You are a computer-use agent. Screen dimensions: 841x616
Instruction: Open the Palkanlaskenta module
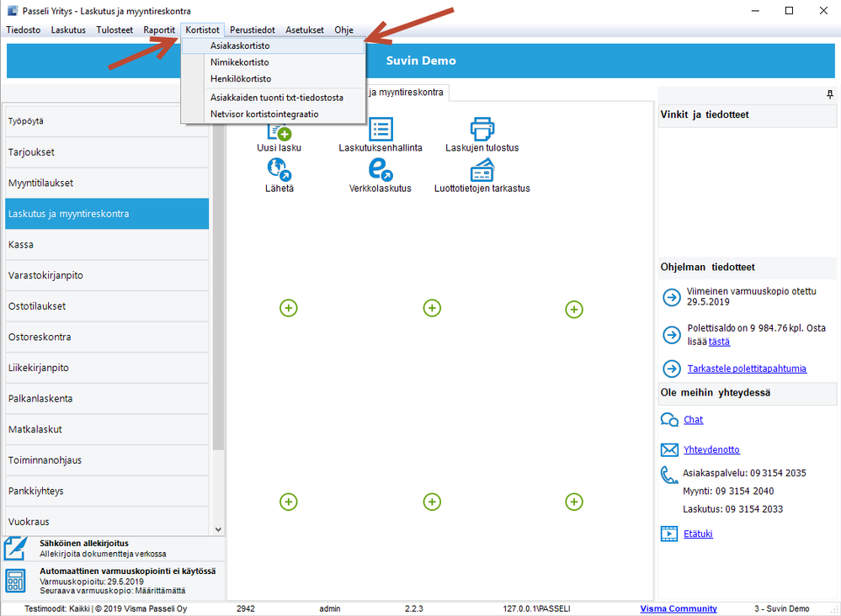(x=107, y=399)
